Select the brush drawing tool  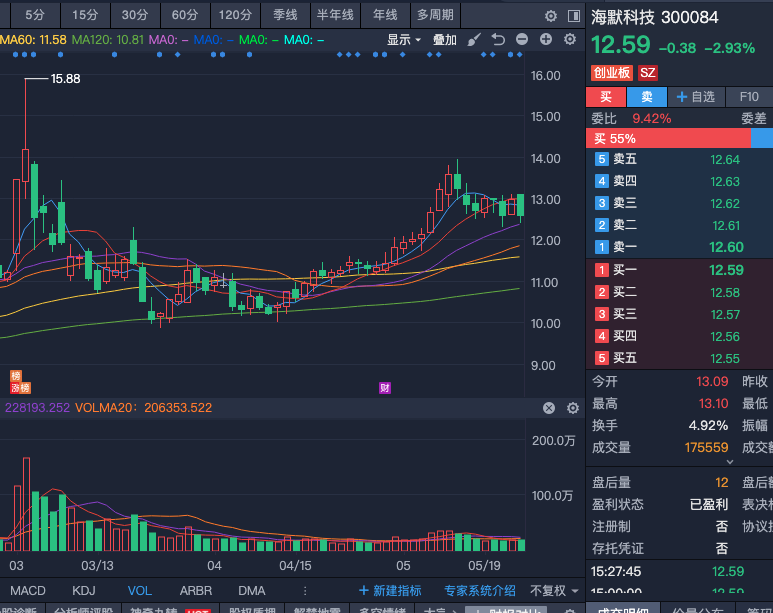(474, 39)
